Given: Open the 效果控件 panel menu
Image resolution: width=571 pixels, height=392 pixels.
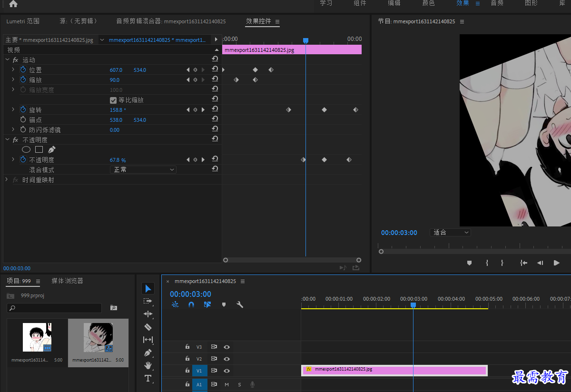Looking at the screenshot, I should 277,21.
